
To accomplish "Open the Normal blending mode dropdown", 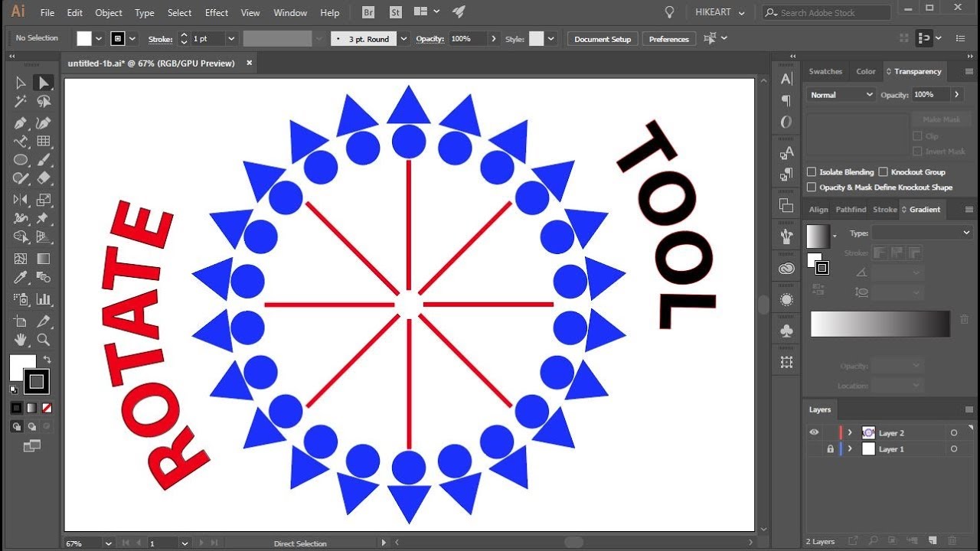I will (x=841, y=95).
